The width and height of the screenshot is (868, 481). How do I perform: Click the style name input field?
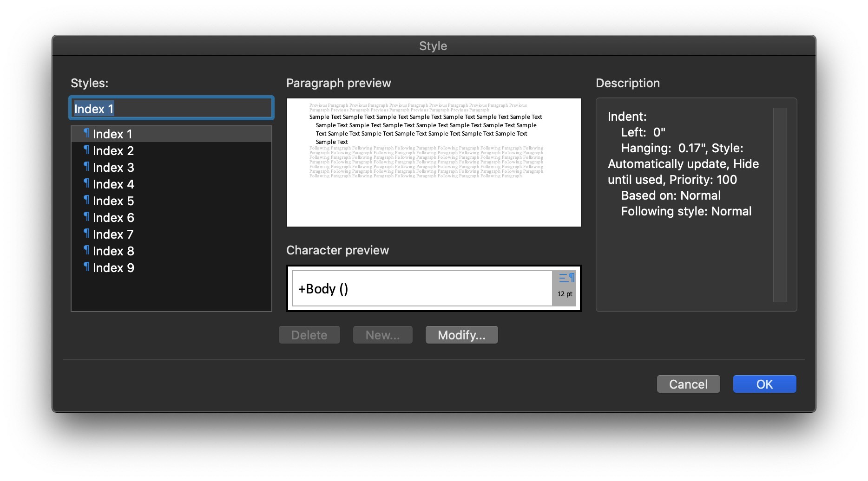[x=171, y=108]
